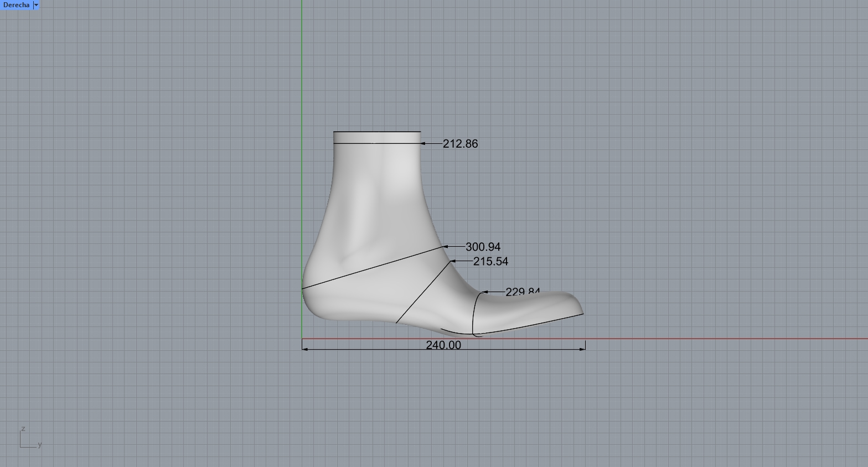This screenshot has height=467, width=868.
Task: Select the 212.86 dimension text
Action: 460,144
